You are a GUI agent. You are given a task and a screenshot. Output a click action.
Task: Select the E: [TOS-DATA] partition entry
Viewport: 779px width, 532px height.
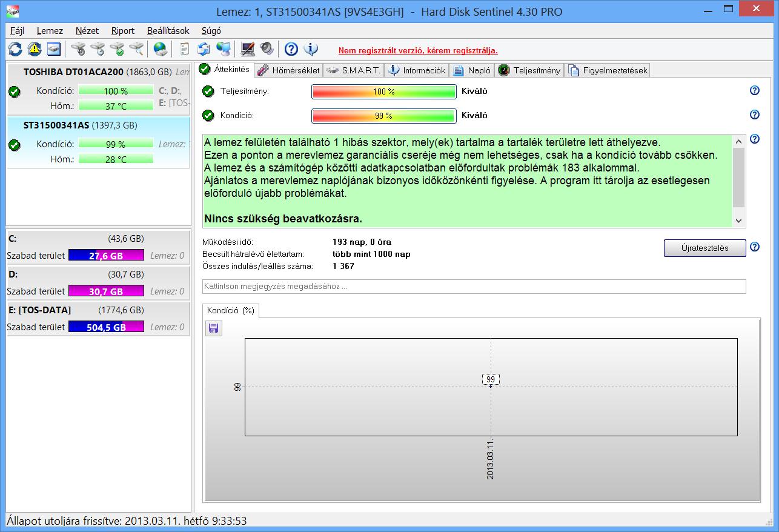(98, 319)
